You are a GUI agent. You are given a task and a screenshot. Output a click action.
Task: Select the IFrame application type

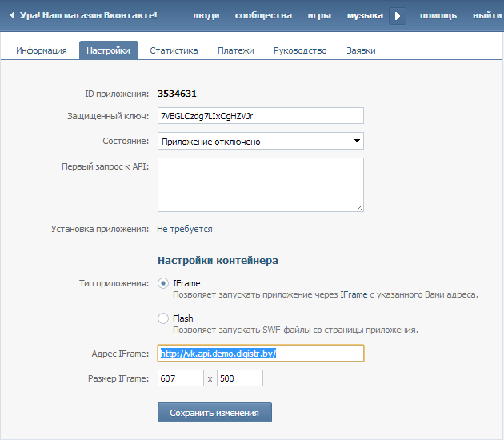point(163,283)
